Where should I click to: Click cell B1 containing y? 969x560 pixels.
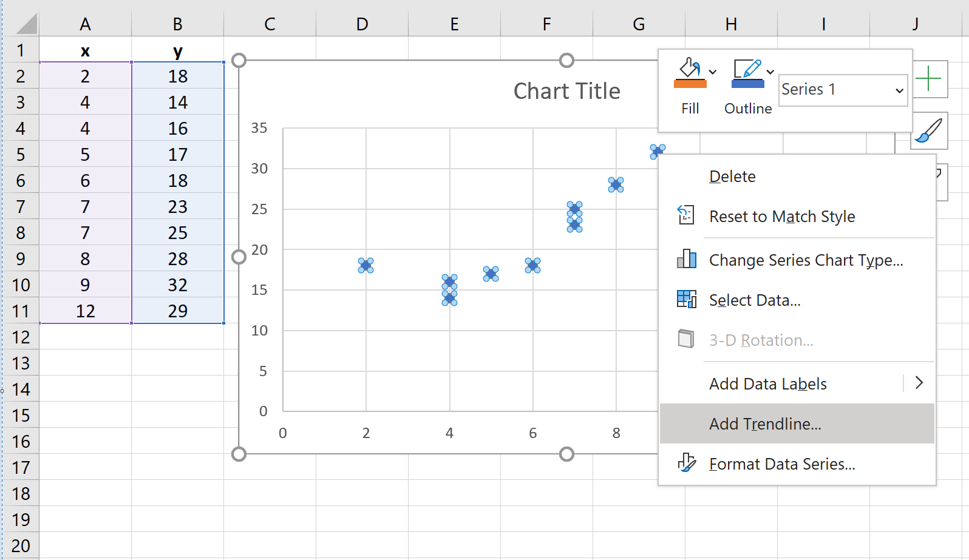pos(177,50)
